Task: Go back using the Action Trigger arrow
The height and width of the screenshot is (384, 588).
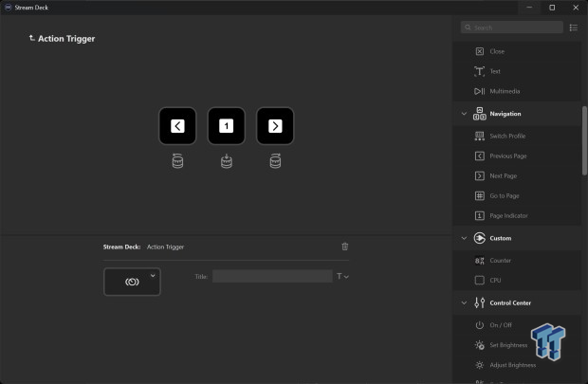Action: click(32, 38)
